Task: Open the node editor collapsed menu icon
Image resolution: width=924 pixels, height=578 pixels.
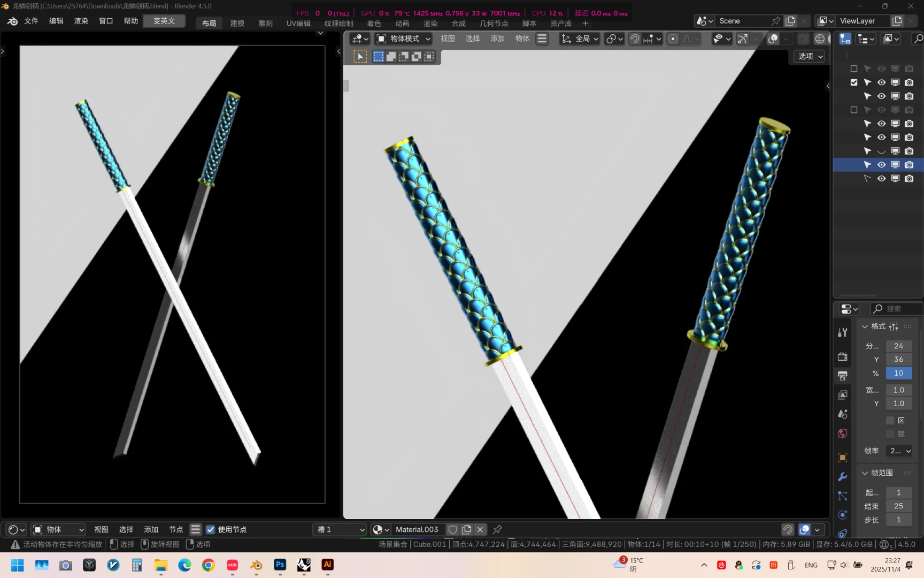Action: (x=196, y=529)
